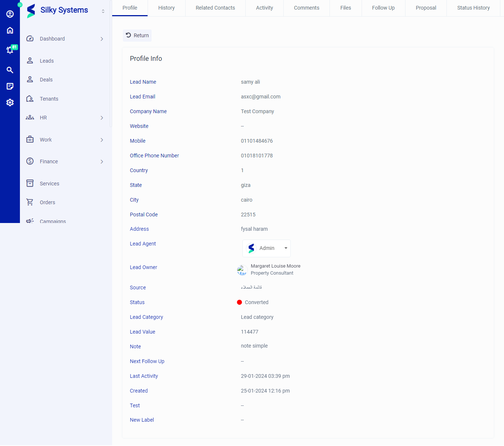Open the sticky notes icon in left rail
The height and width of the screenshot is (446, 504).
10,86
